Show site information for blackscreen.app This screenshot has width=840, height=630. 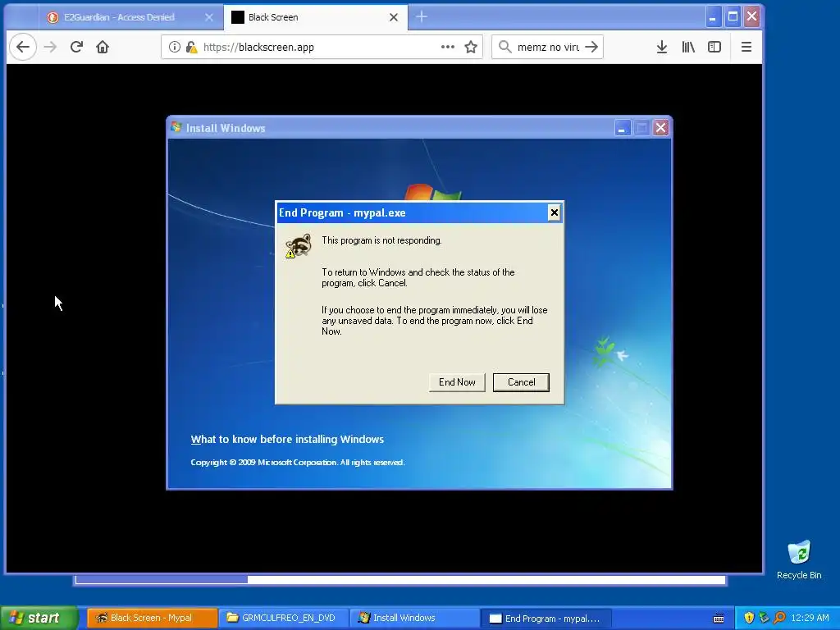coord(174,47)
